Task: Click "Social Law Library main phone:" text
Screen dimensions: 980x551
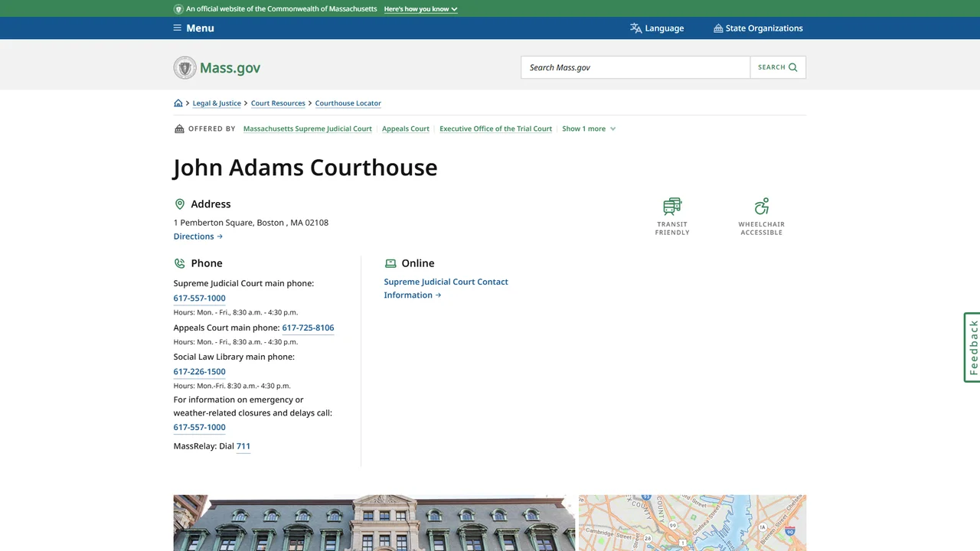Action: pyautogui.click(x=234, y=357)
